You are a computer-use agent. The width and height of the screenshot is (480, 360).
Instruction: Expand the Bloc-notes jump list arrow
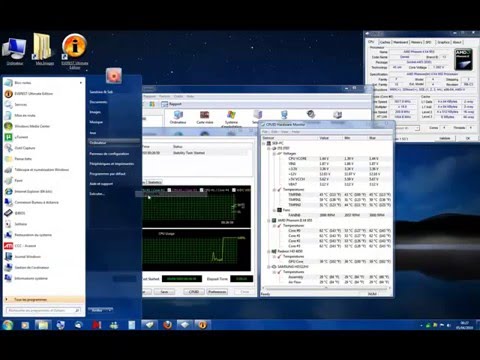click(x=80, y=83)
